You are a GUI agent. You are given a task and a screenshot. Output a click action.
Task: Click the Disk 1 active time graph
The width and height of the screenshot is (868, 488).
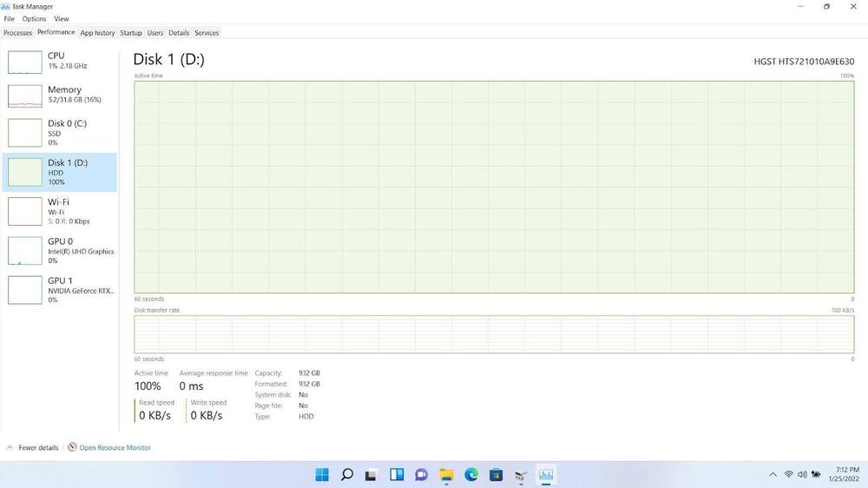tap(494, 188)
